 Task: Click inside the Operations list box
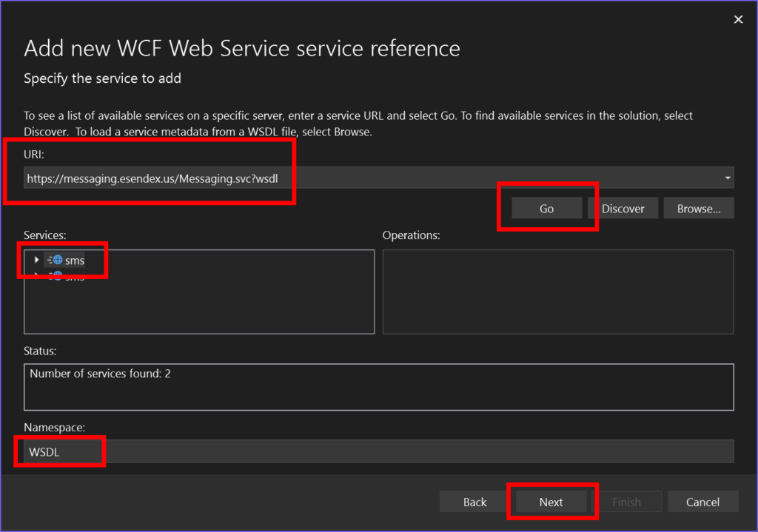pos(557,292)
